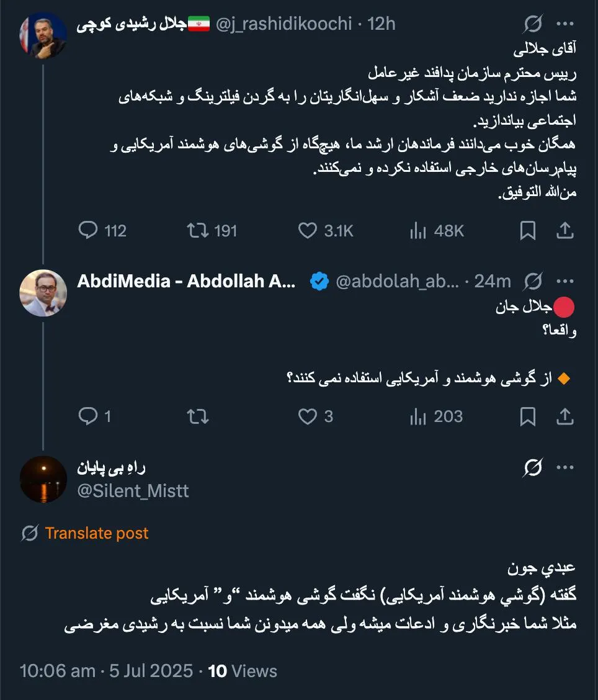Repost AbdiMedia's reply
Screen dimensions: 598x700
click(197, 416)
